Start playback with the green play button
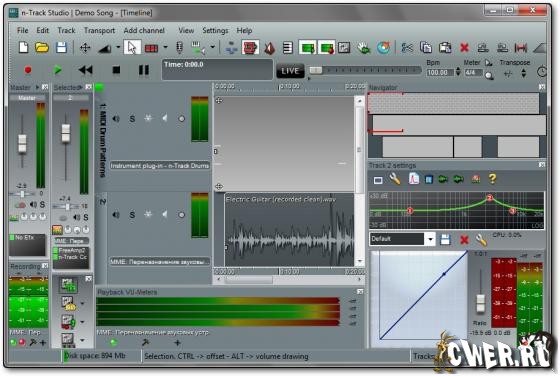 pyautogui.click(x=57, y=70)
